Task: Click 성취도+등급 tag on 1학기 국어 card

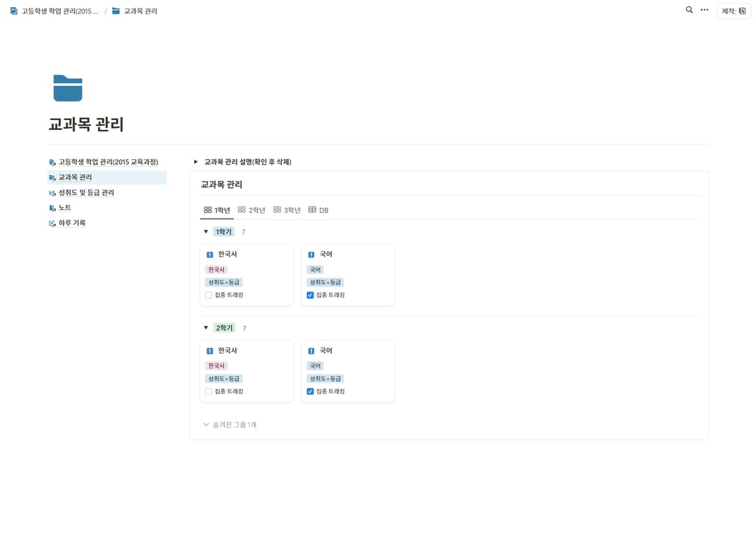Action: coord(325,282)
